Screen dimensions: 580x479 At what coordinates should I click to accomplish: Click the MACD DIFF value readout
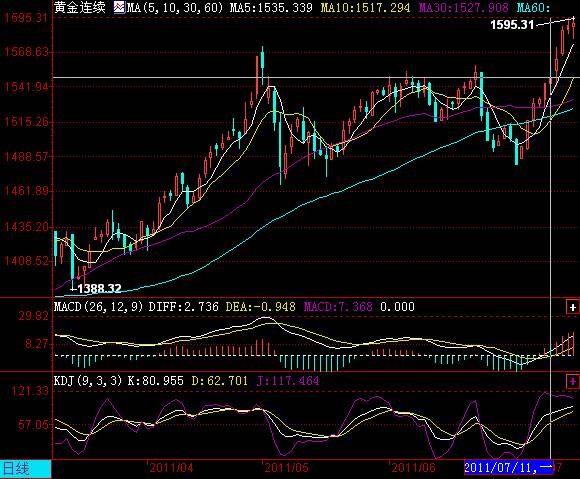pos(183,307)
